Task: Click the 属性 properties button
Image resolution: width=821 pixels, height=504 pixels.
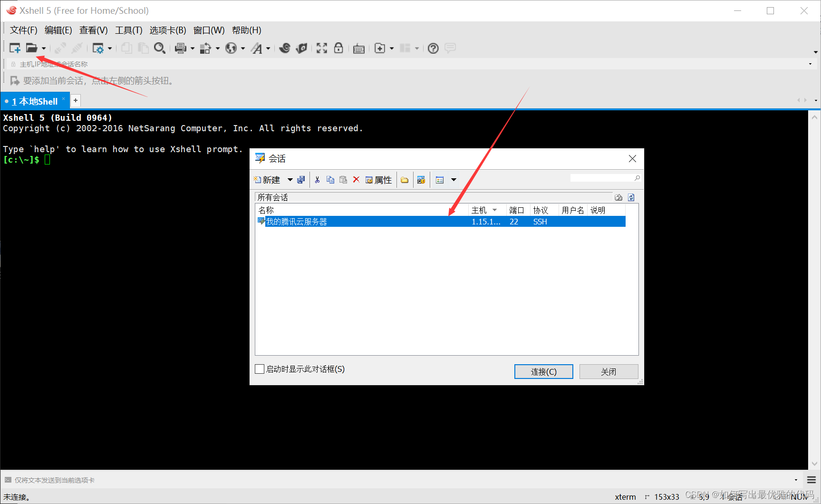Action: [x=378, y=180]
